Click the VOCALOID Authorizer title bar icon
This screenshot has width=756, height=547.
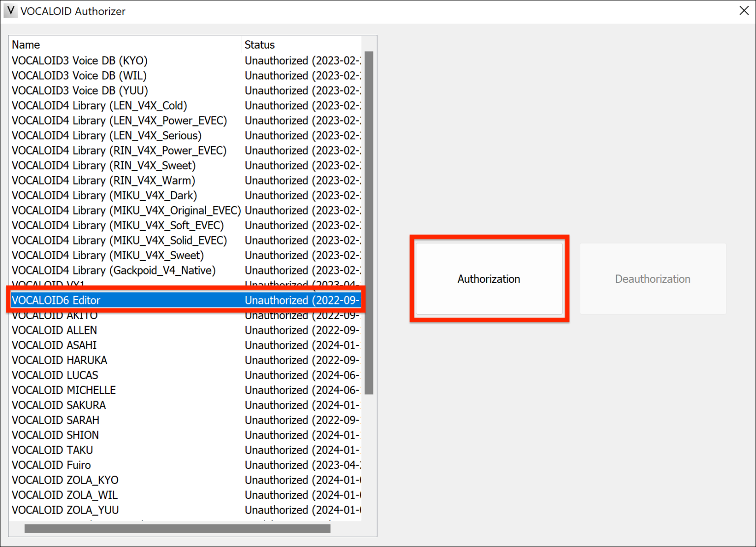[x=10, y=11]
